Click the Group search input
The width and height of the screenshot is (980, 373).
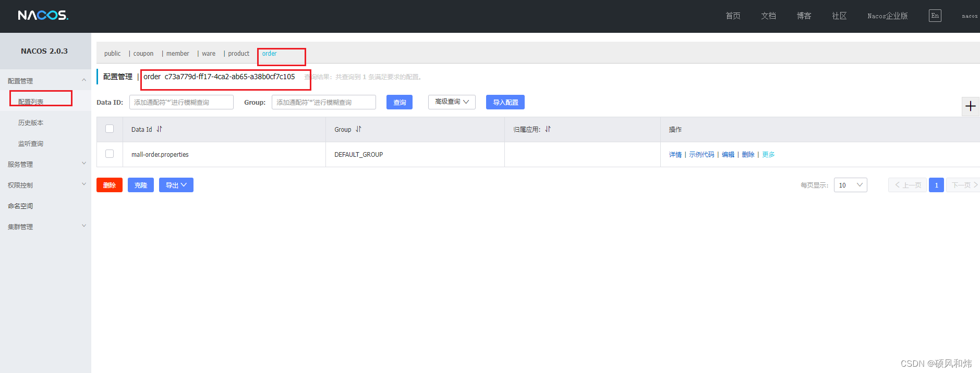point(324,102)
